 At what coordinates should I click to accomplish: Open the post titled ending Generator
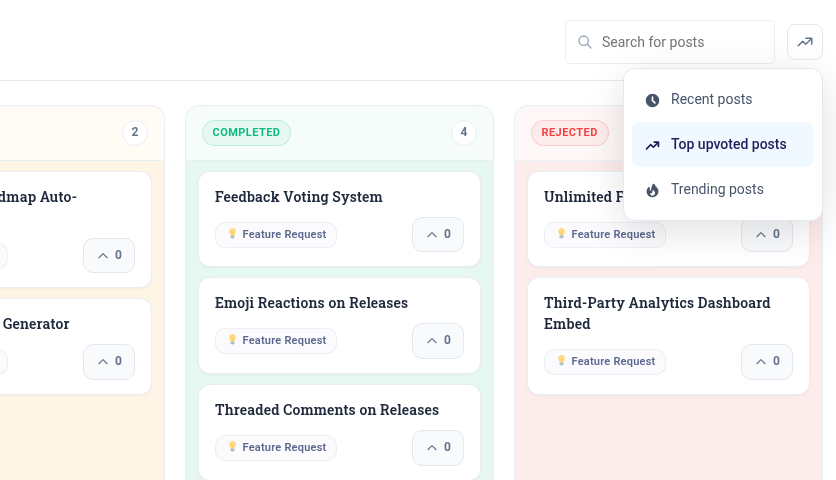pos(35,324)
